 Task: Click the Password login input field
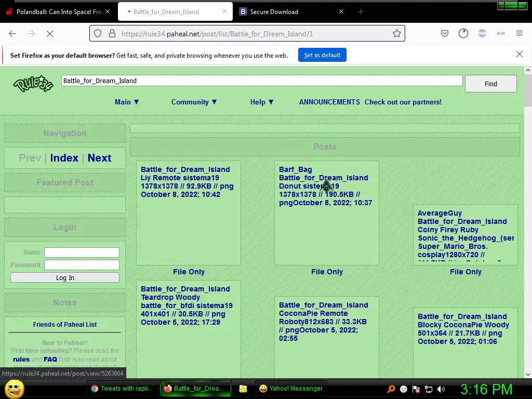[x=82, y=265]
